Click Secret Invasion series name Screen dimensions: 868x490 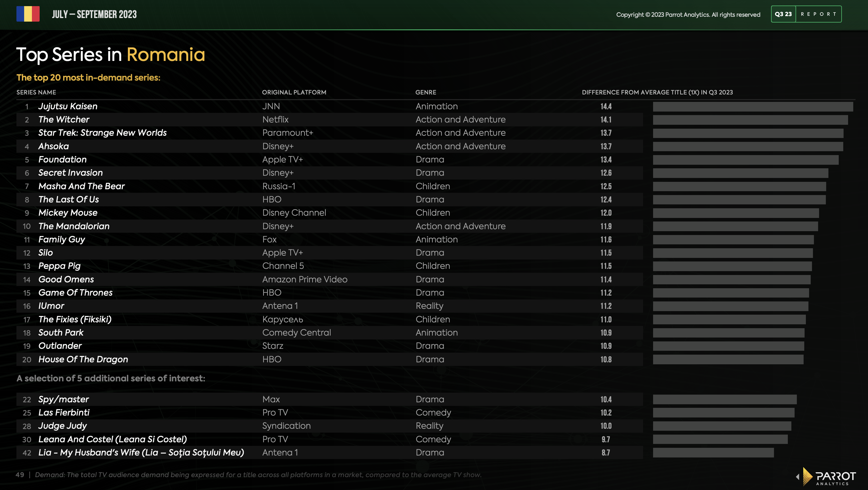(x=71, y=173)
